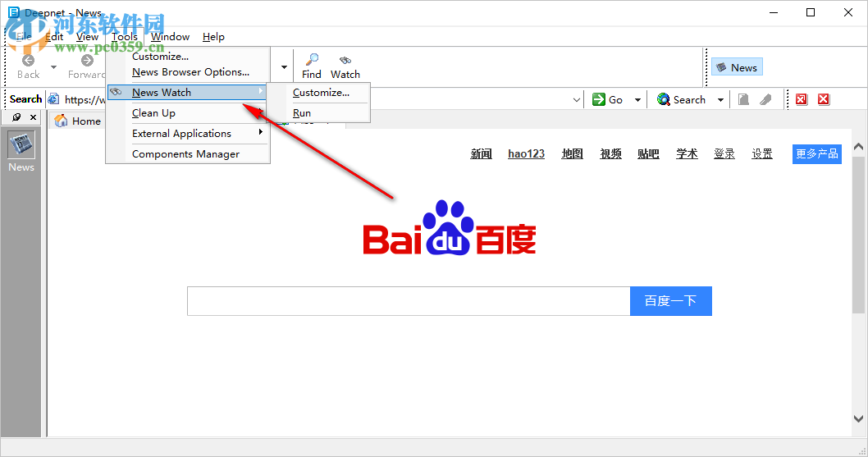Click the red close-current-tab X icon with page
This screenshot has height=457, width=868.
[x=801, y=100]
